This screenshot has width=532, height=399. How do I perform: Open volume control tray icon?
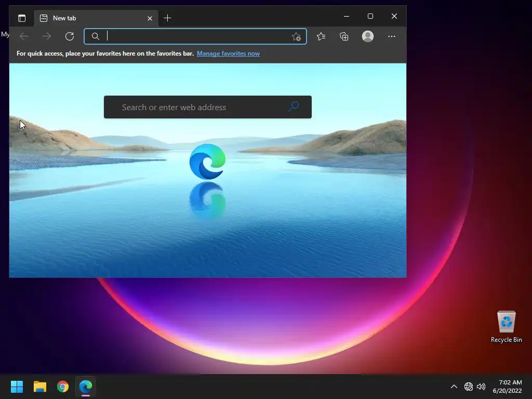point(481,387)
